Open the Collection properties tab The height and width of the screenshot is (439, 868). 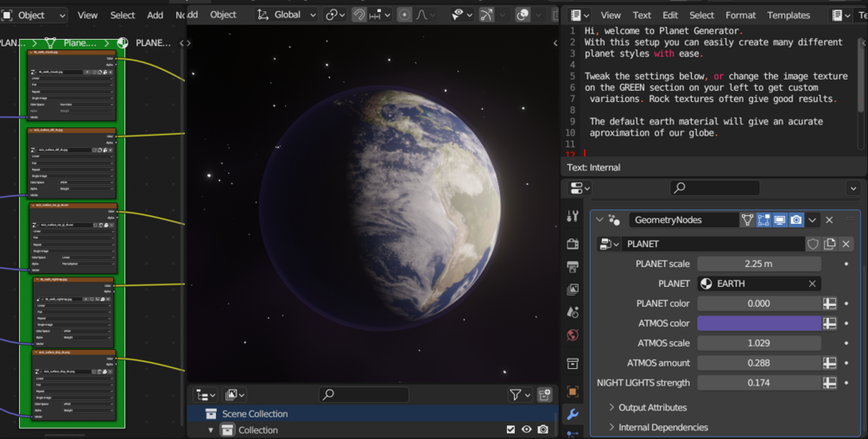tap(573, 363)
